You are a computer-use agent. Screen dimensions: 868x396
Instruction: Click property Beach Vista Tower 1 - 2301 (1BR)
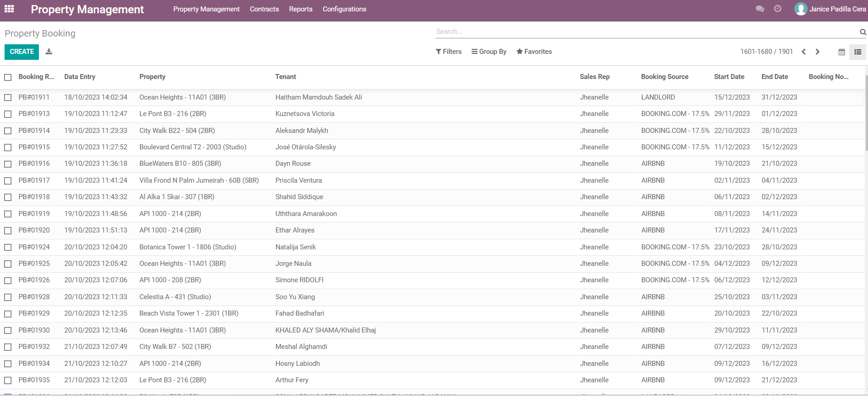[189, 313]
